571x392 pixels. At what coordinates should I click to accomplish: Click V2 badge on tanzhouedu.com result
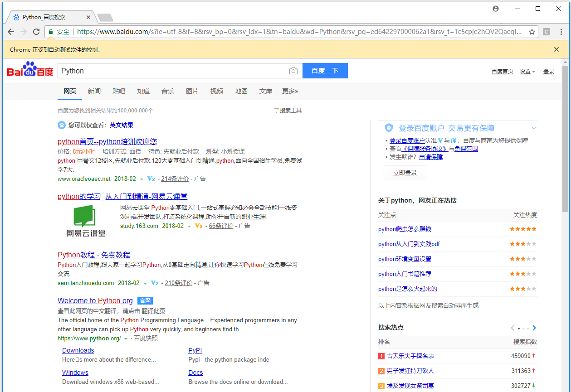click(x=154, y=283)
